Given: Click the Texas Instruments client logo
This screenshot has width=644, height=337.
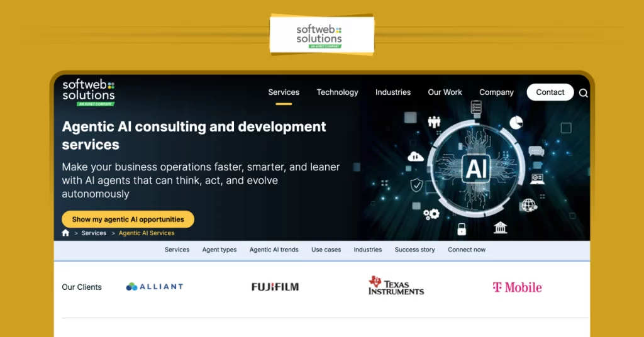Looking at the screenshot, I should tap(396, 285).
